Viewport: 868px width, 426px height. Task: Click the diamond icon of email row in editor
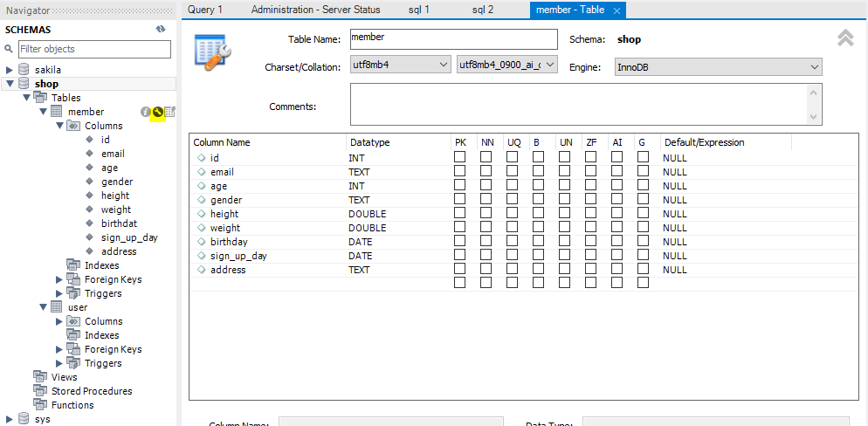[202, 172]
